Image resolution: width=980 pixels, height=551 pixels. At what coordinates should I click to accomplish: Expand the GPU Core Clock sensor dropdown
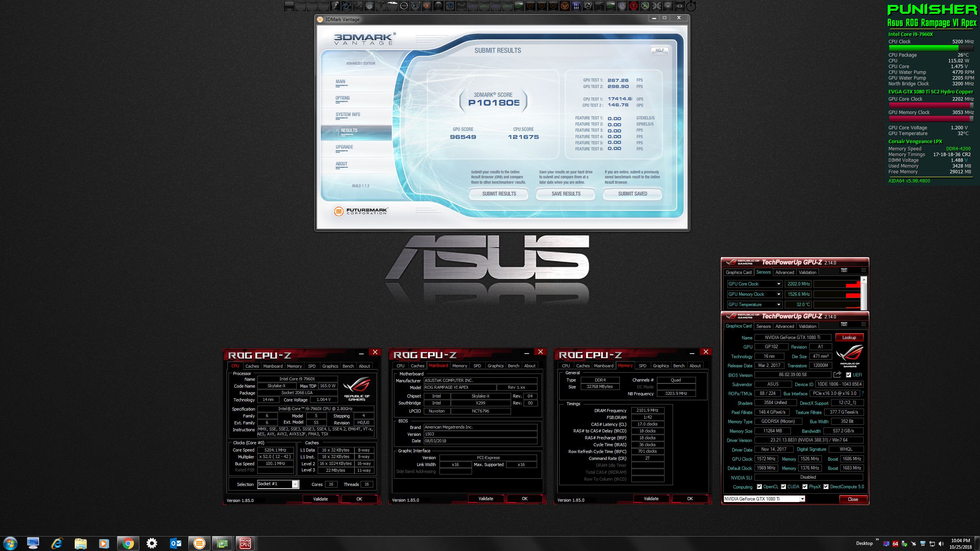tap(778, 284)
